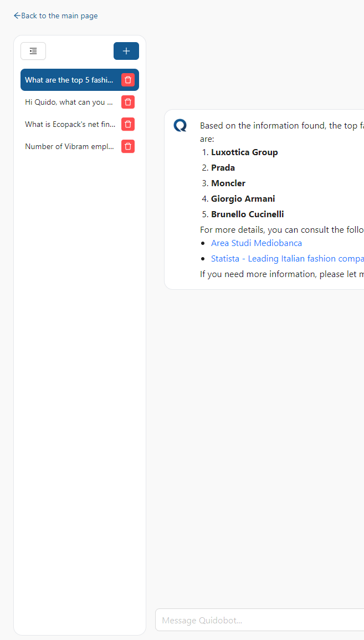Click 'Brunello Cucinelli' in the answer list

[x=247, y=214]
